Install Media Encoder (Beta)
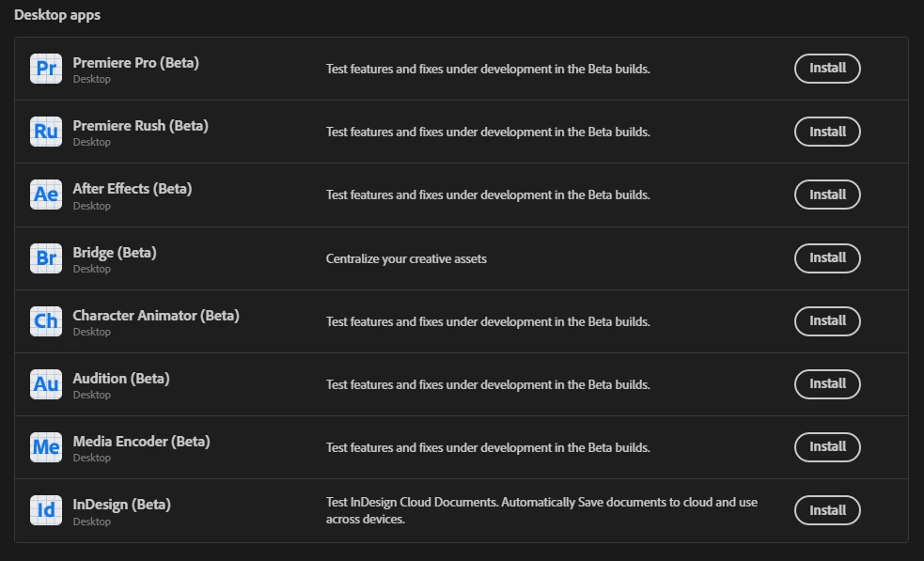 [827, 447]
